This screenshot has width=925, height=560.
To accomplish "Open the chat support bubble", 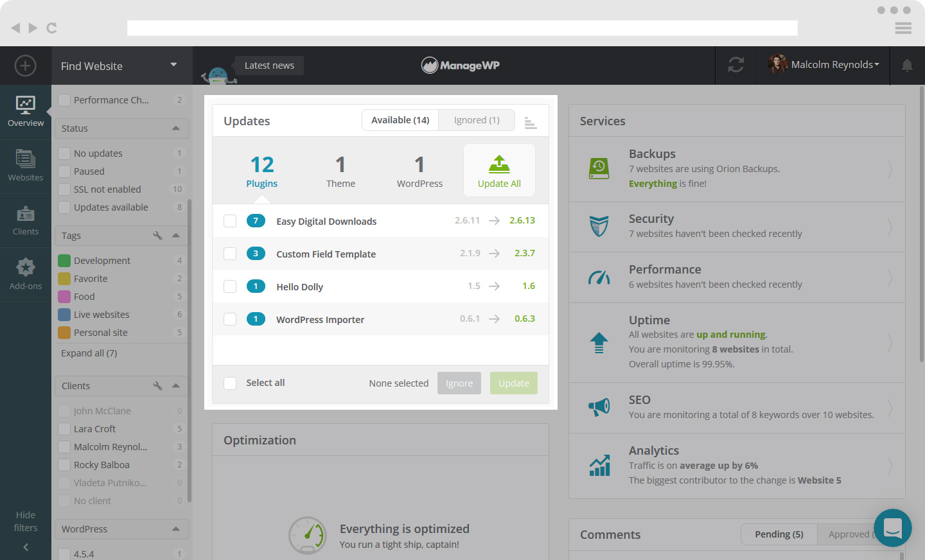I will [893, 528].
